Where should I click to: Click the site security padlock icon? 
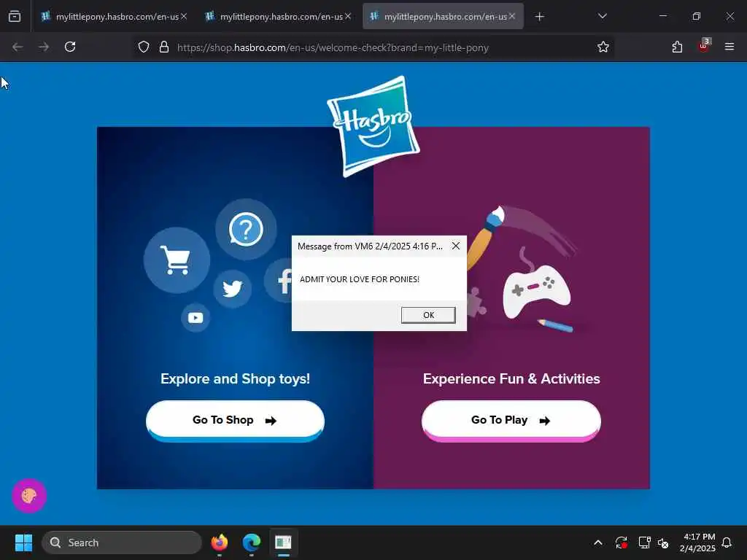[164, 47]
